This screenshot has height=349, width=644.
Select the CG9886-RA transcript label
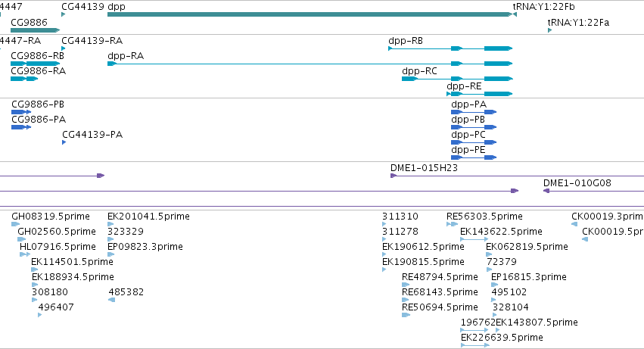pyautogui.click(x=38, y=71)
